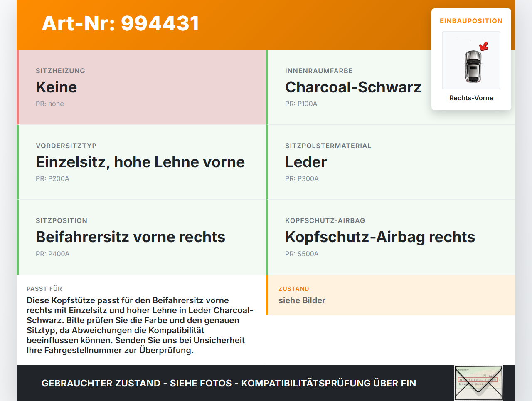Click the PR: P300A code
This screenshot has height=401, width=532.
[302, 178]
